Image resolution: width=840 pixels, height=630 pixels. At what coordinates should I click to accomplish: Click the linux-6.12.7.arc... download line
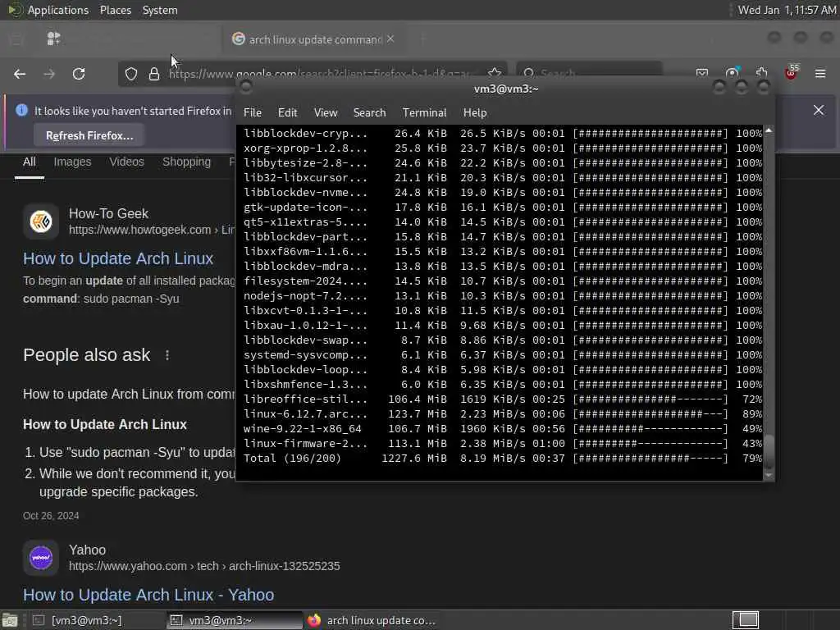coord(503,414)
